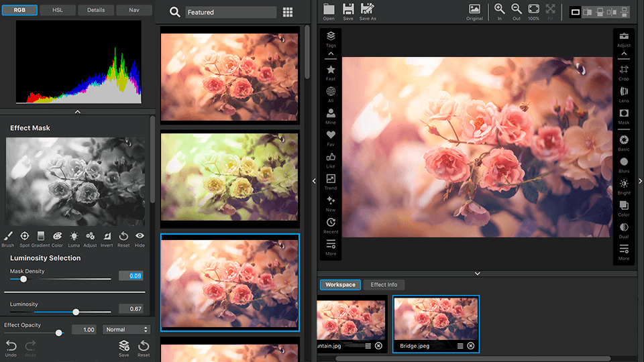Select the green-tinted effect thumbnail
This screenshot has height=362, width=644.
[229, 179]
